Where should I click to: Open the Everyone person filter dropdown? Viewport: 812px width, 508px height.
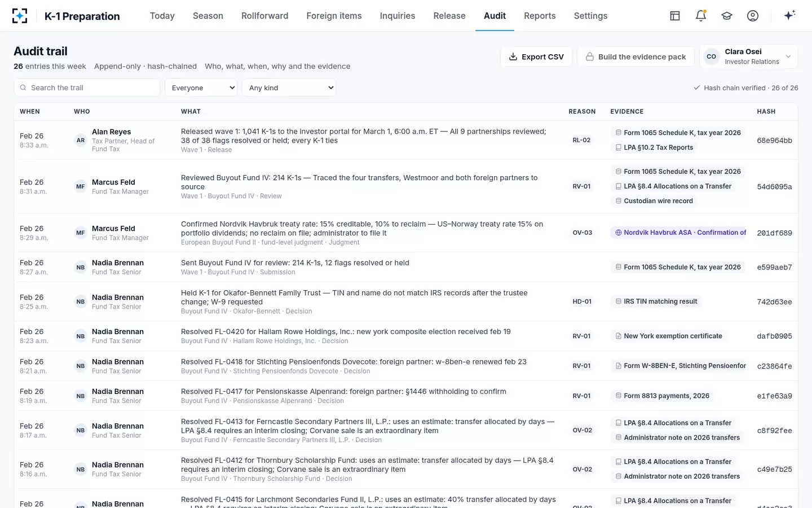[x=201, y=87]
